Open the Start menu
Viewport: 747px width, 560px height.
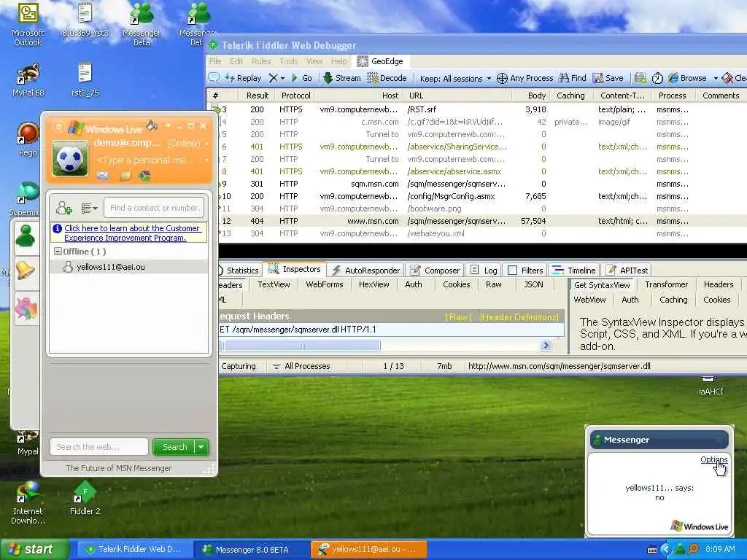[x=34, y=549]
